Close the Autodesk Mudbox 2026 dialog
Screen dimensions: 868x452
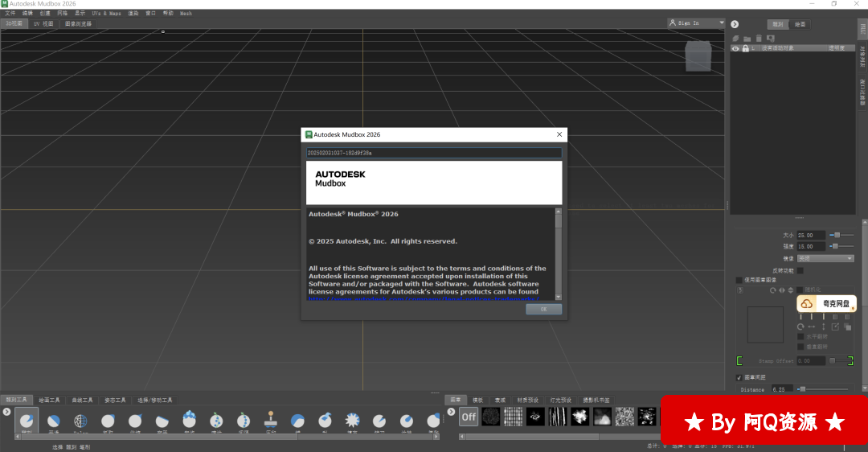click(559, 134)
